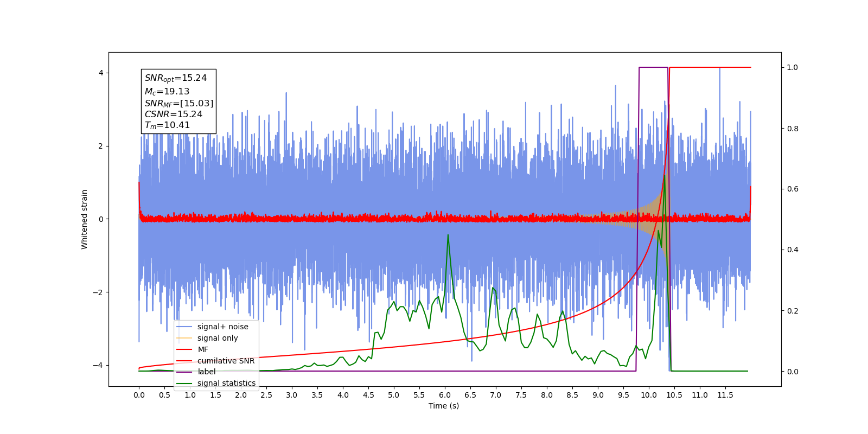The image size is (868, 434).
Task: Click the 'Whitened strain' y-axis label
Action: (84, 219)
